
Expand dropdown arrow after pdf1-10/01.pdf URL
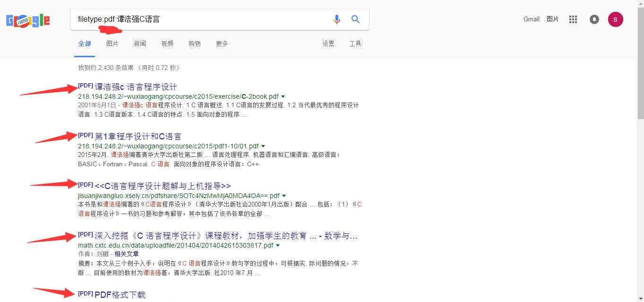[263, 146]
